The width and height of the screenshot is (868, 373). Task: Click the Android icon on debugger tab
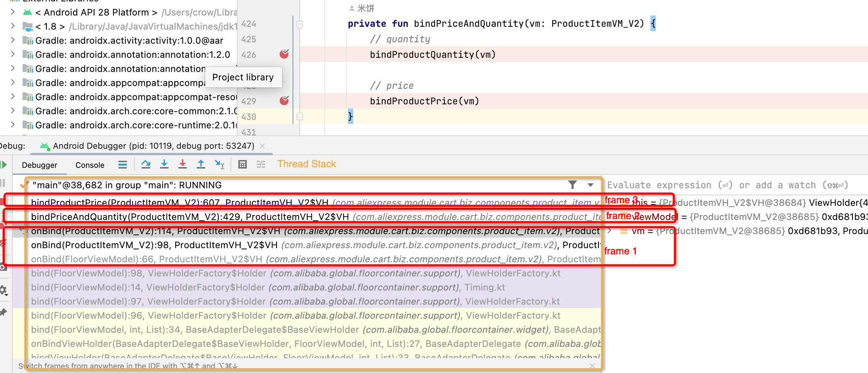click(45, 146)
